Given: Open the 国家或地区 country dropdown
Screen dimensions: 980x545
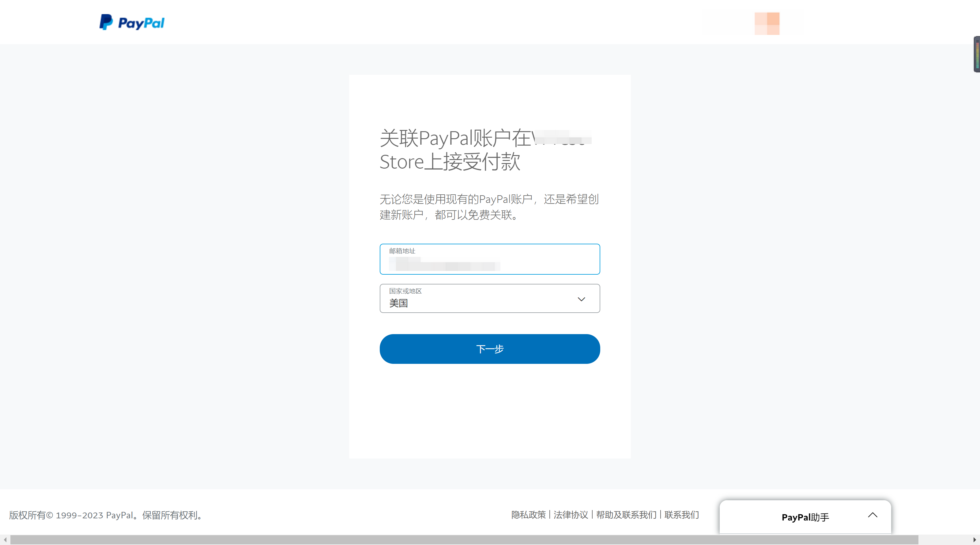Looking at the screenshot, I should coord(490,298).
